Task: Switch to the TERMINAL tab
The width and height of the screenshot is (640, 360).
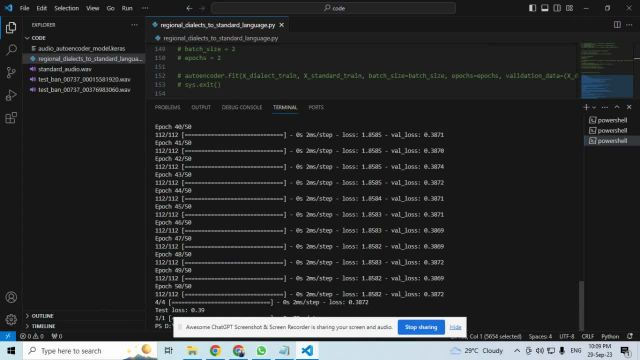Action: point(285,107)
